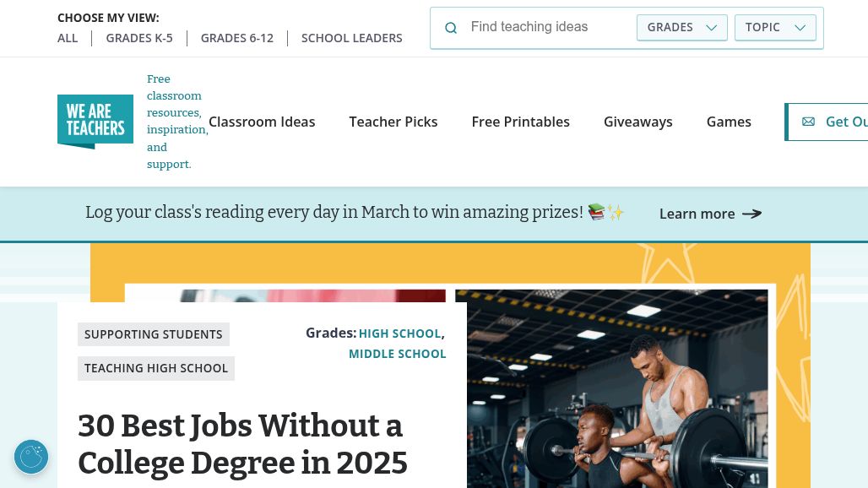Screen dimensions: 868x488
Task: Click the Supporting Students tag
Action: (x=154, y=334)
